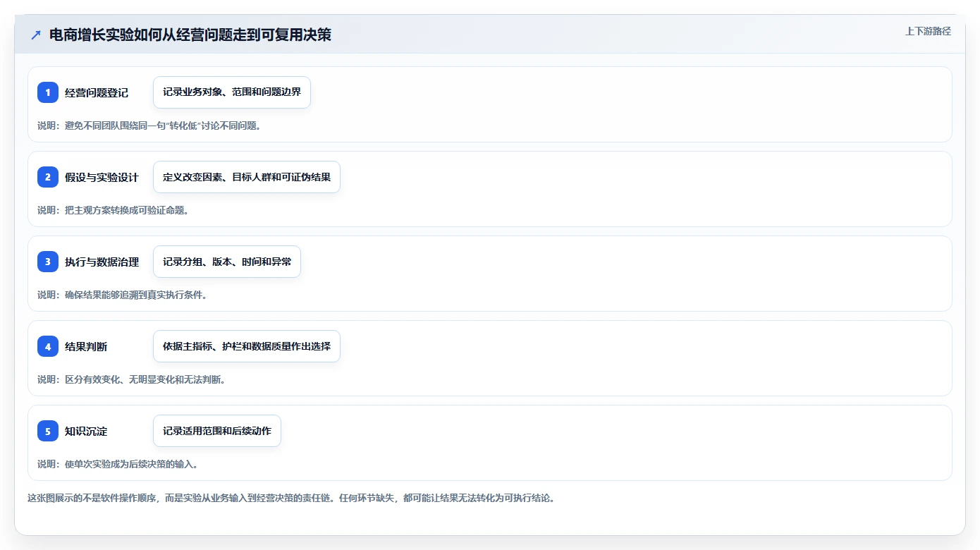Select the 经营问题登记 step label
Screen dimensions: 980x550
click(97, 92)
